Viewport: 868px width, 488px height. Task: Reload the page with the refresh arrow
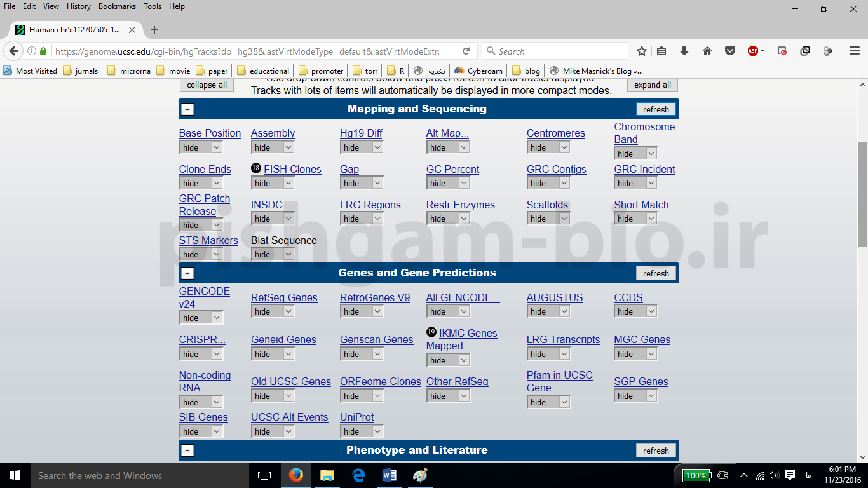pyautogui.click(x=466, y=51)
